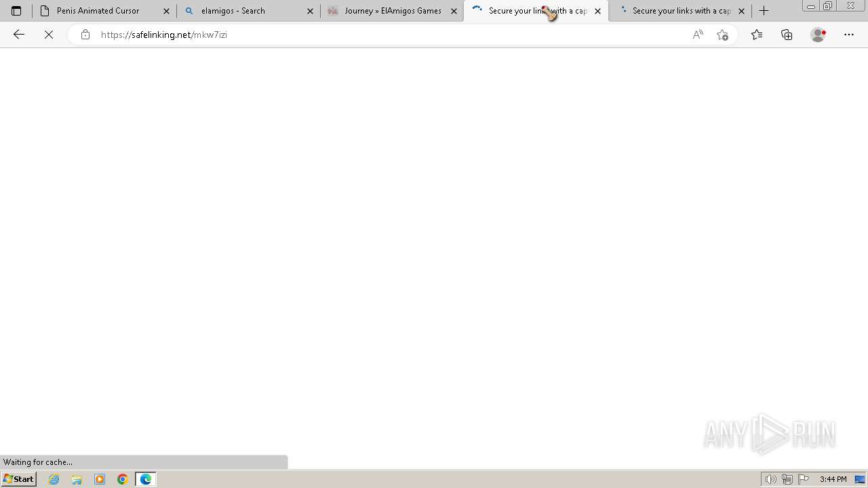The image size is (868, 488).
Task: Stop loading the page
Action: pos(49,35)
